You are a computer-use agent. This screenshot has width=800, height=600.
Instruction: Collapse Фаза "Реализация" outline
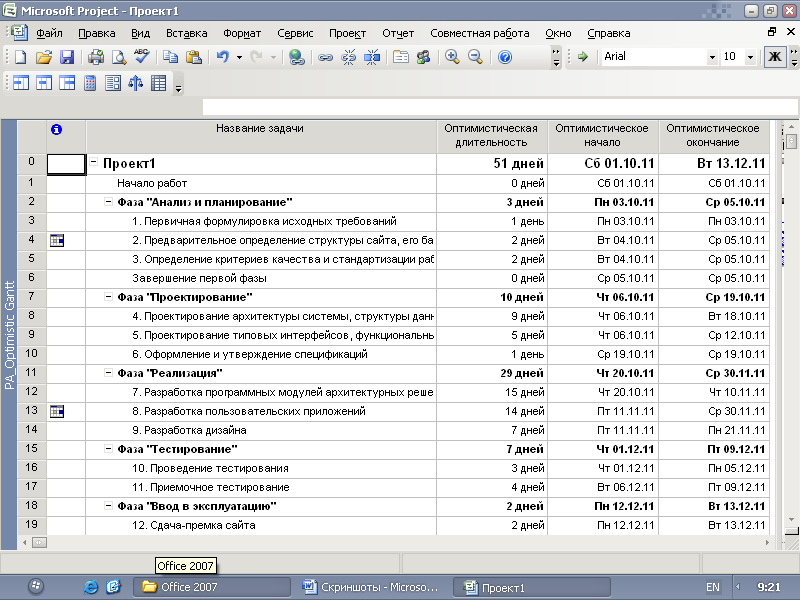tap(109, 373)
